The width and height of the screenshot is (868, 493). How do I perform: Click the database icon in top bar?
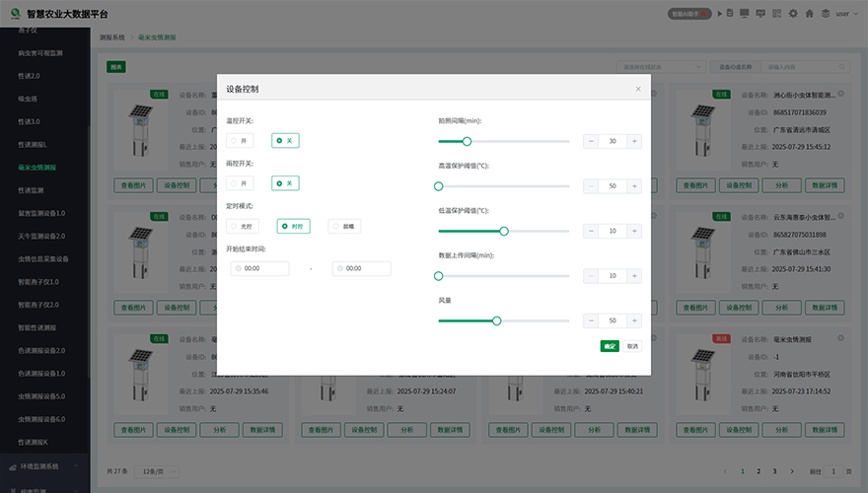tap(730, 14)
